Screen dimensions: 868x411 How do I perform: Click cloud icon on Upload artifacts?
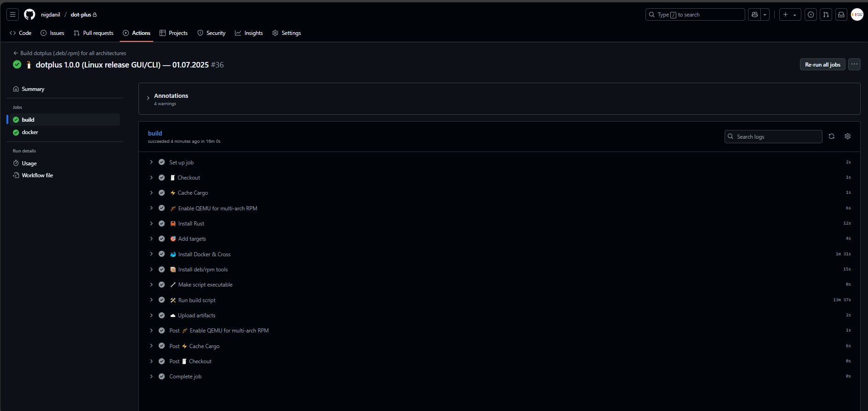(173, 315)
